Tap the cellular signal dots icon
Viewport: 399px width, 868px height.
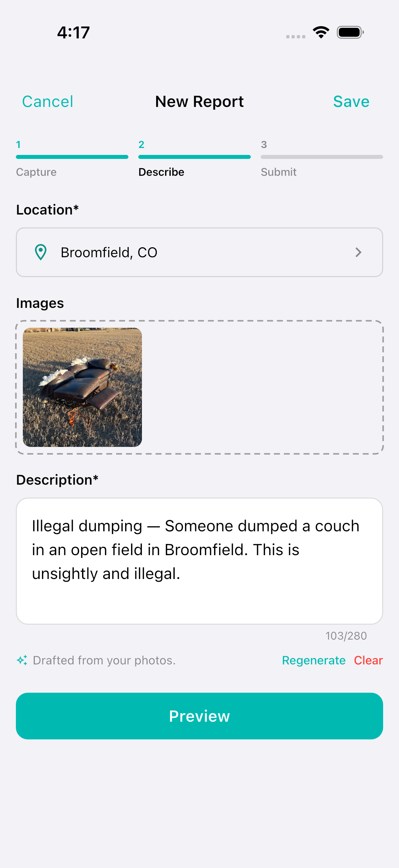(x=296, y=36)
